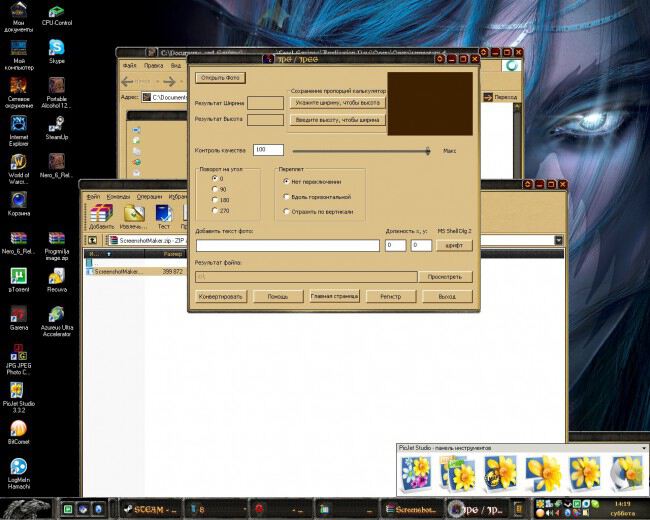Select rotation angle 270 radio button

[x=215, y=211]
